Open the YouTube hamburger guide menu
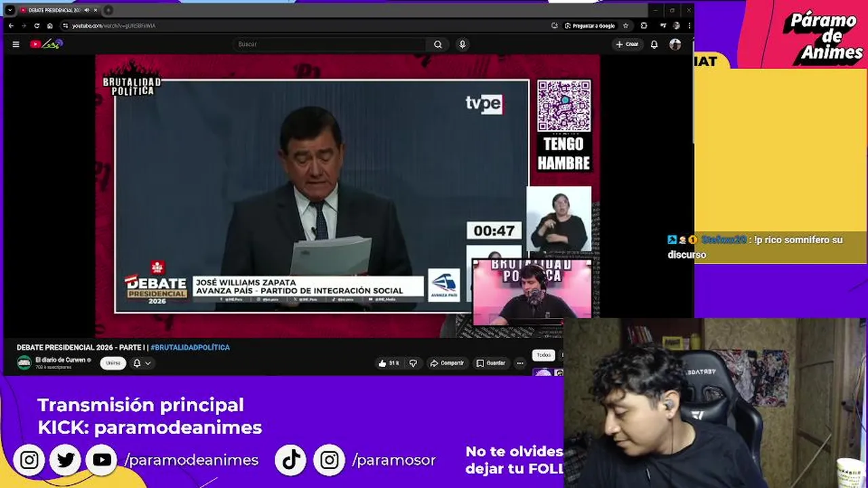868x488 pixels. [16, 44]
